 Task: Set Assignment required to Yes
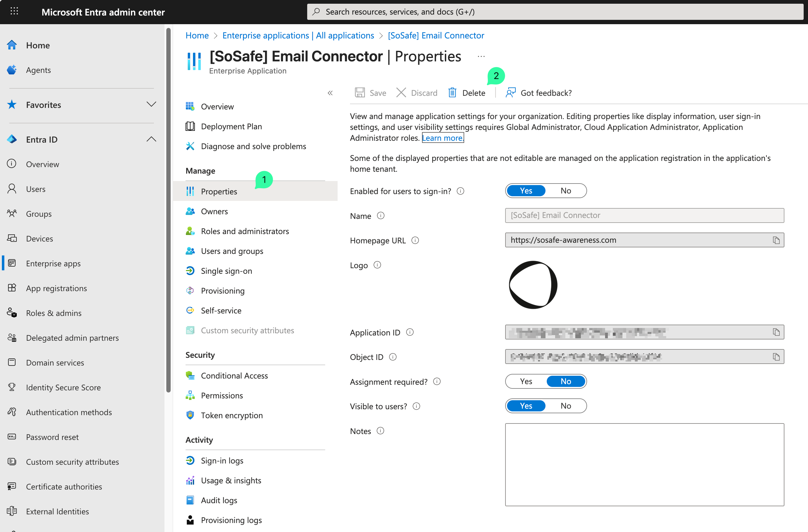point(526,381)
